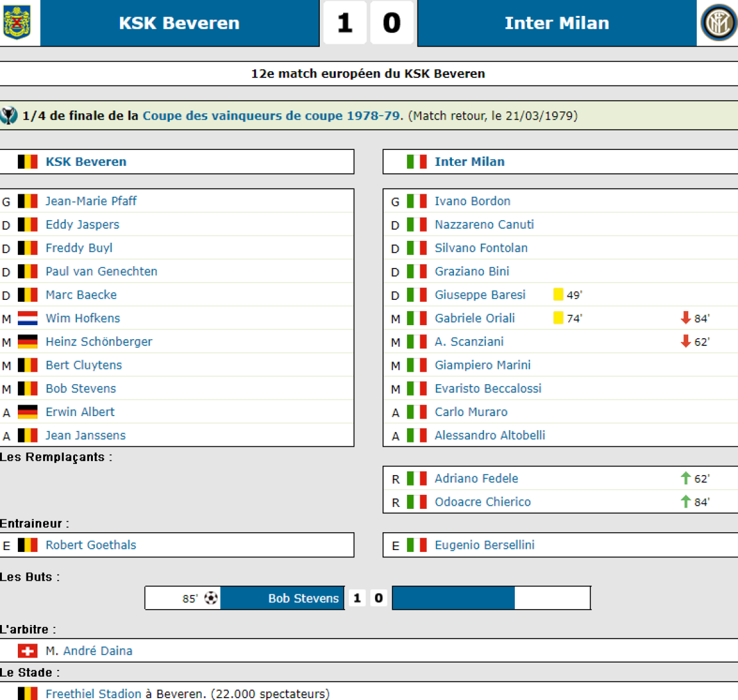
Task: Click the German flag beside Erwin Albert
Action: click(27, 412)
